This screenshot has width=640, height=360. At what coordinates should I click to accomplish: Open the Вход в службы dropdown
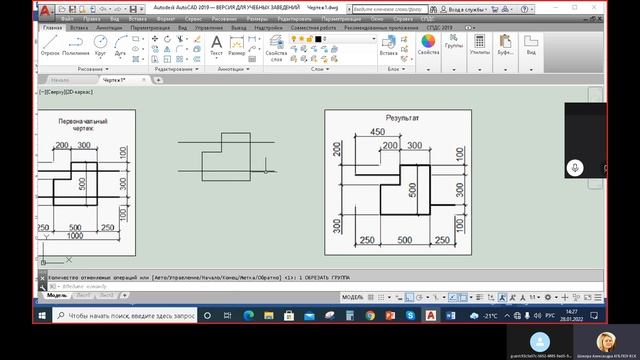click(x=467, y=9)
